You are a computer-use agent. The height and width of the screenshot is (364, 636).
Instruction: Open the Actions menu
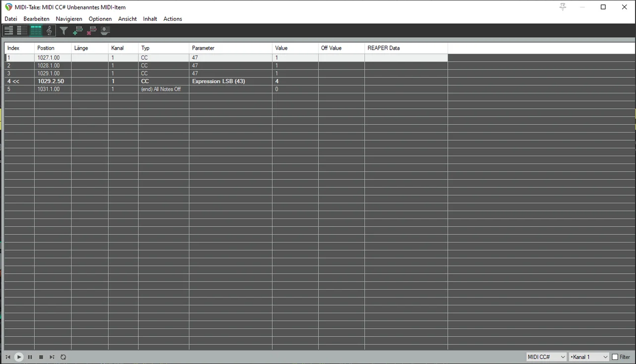coord(172,19)
